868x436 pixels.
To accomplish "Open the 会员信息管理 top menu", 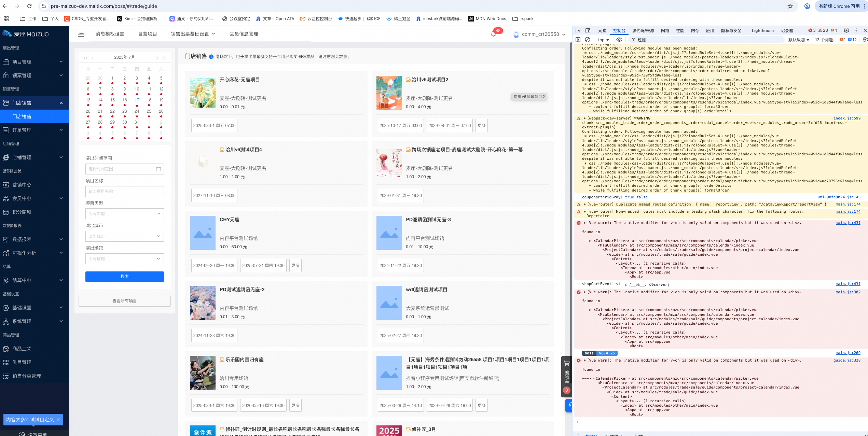I will point(244,34).
